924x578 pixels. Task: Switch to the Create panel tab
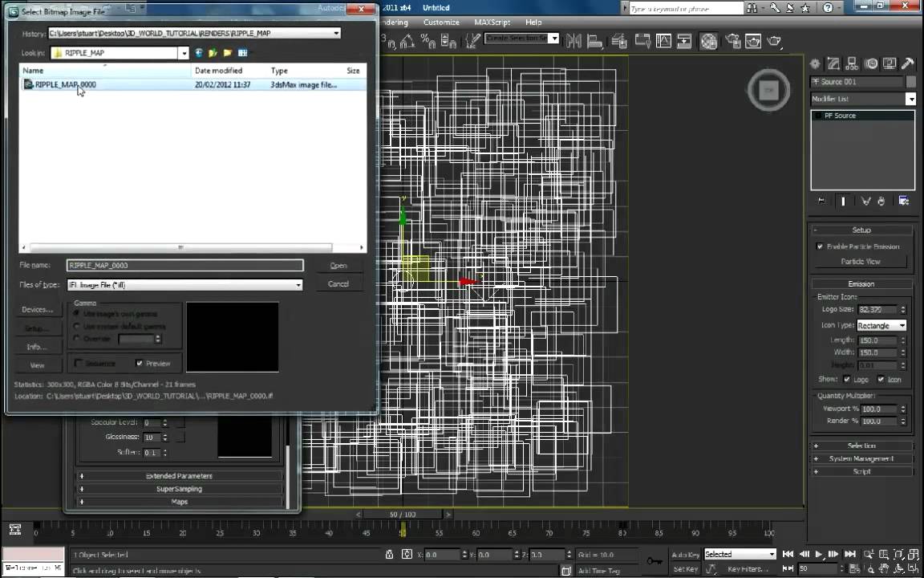click(816, 63)
